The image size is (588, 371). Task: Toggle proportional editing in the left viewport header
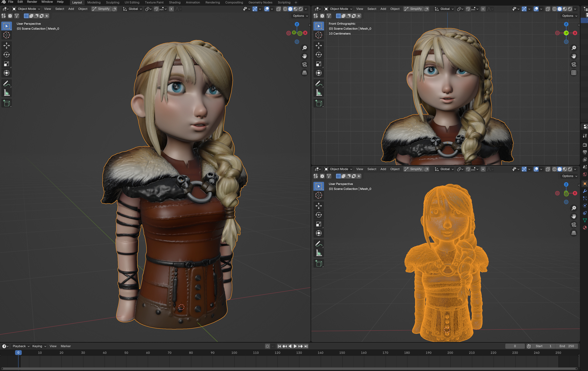pyautogui.click(x=171, y=9)
